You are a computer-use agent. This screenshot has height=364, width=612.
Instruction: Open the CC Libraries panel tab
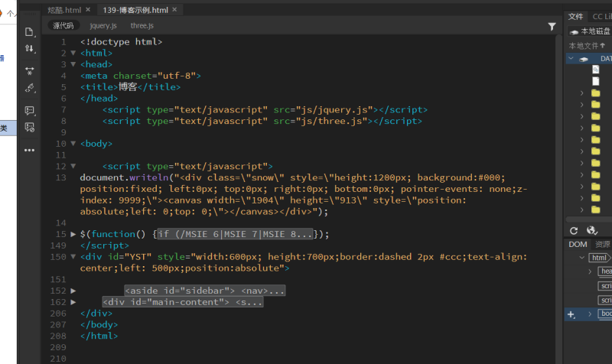pos(601,16)
